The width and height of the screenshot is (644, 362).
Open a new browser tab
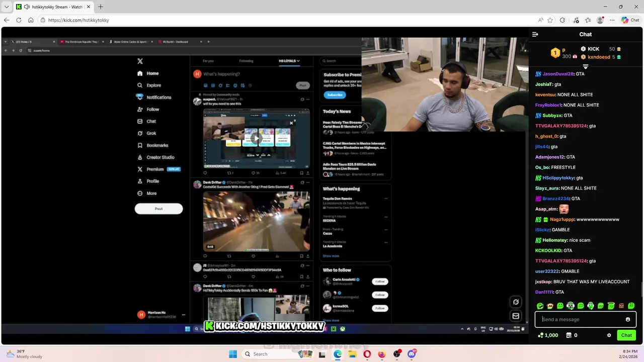[101, 7]
